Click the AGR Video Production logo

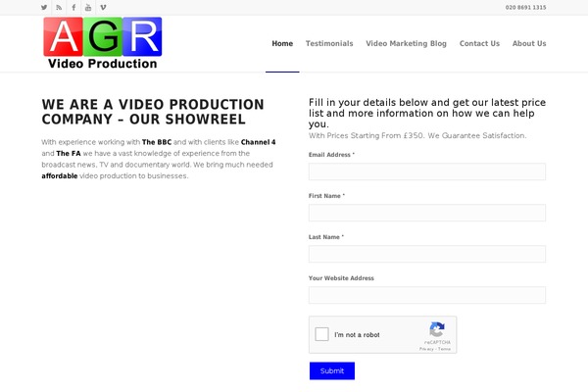[x=102, y=43]
